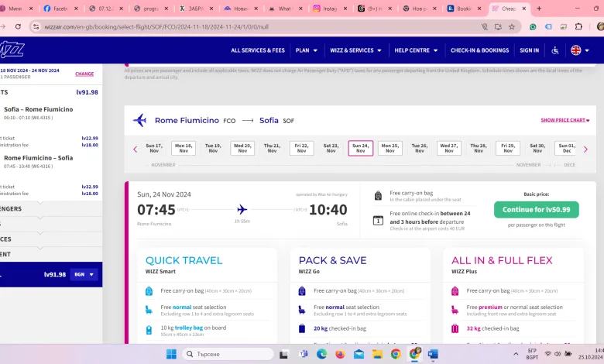This screenshot has height=364, width=604.
Task: Open Task View from taskbar
Action: [x=284, y=354]
